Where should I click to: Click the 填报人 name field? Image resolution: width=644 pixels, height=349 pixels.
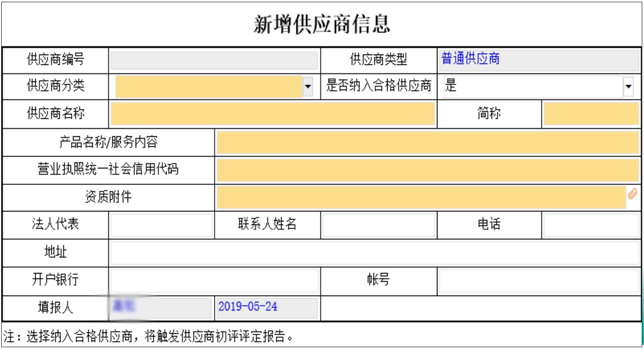[x=161, y=308]
